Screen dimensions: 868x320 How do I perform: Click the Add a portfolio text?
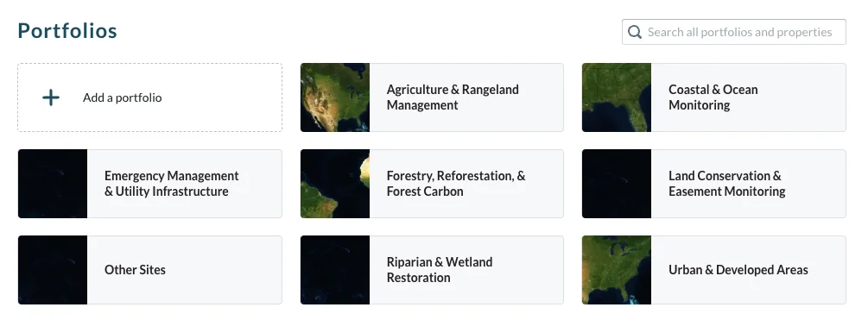pyautogui.click(x=123, y=97)
